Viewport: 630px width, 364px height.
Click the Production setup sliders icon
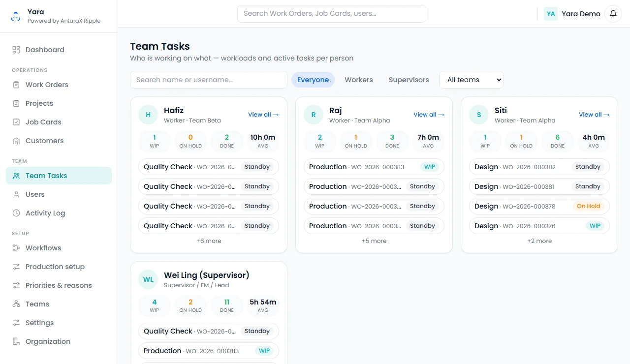tap(16, 267)
